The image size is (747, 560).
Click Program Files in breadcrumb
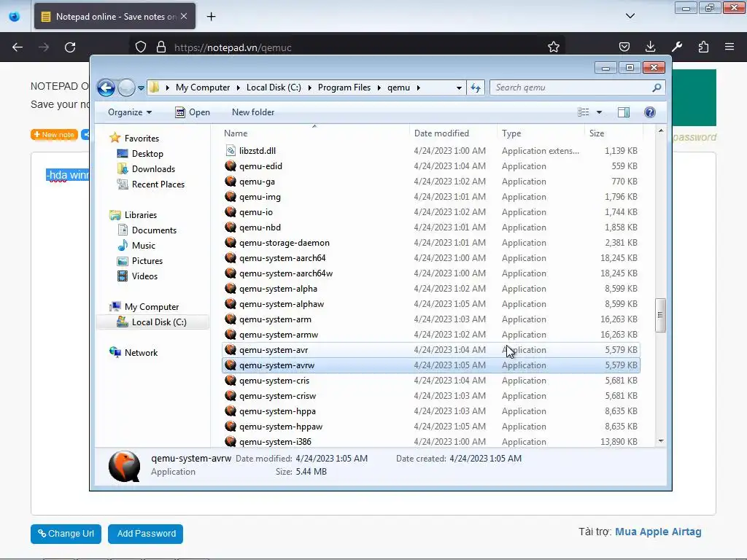[x=344, y=87]
